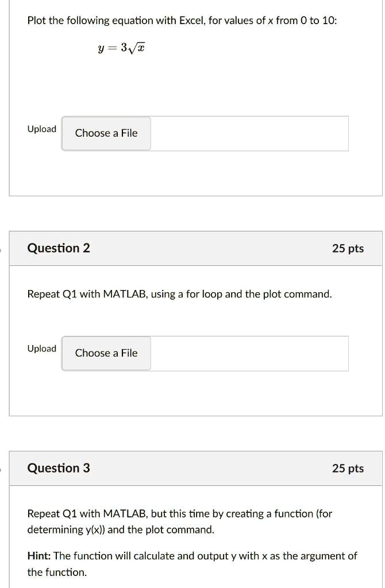The image size is (385, 588).
Task: Click the Plot the following equation text
Action: tap(182, 21)
